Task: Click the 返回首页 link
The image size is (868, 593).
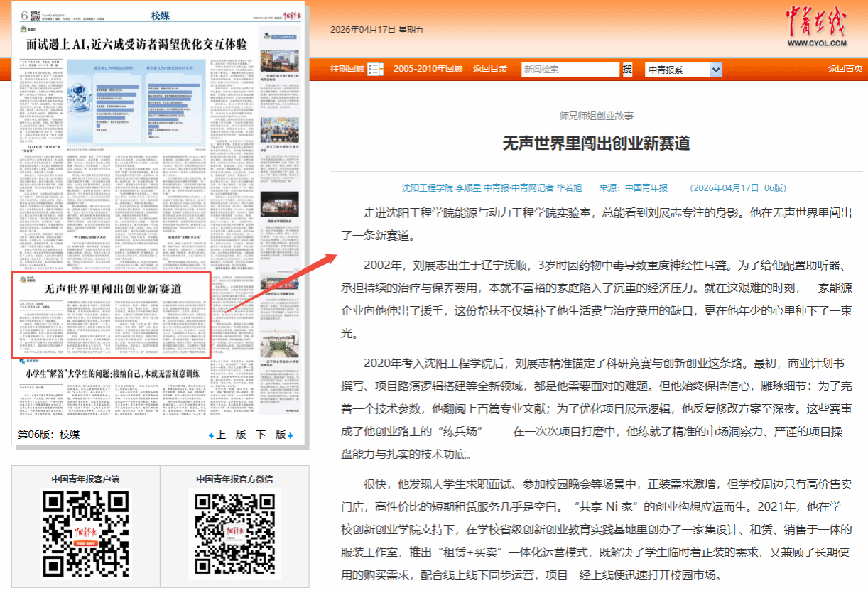Action: (845, 69)
